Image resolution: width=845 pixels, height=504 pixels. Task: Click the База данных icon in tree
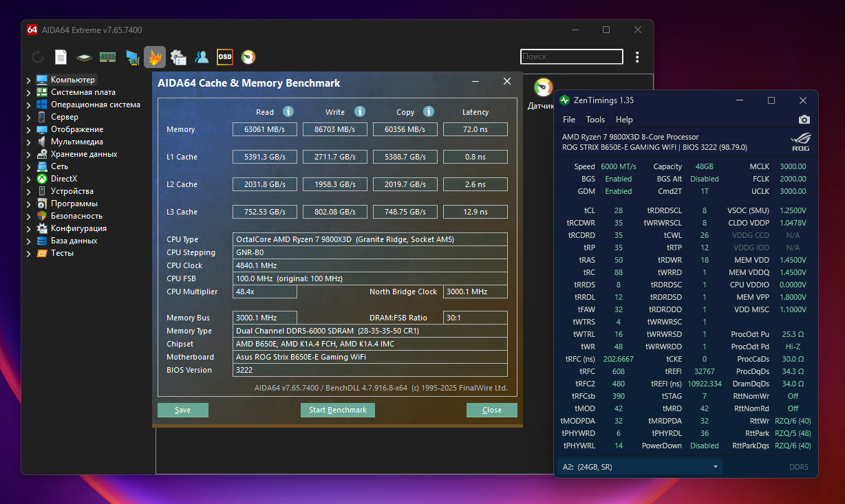(x=42, y=241)
